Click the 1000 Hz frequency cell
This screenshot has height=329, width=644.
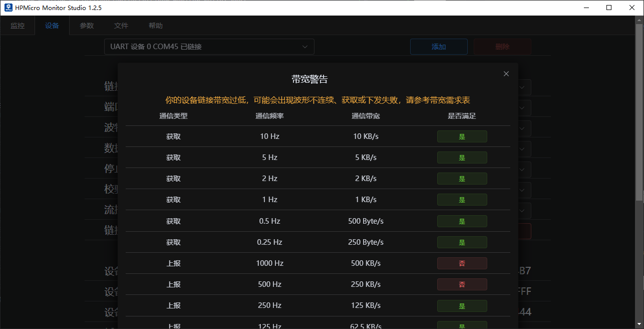coord(270,263)
